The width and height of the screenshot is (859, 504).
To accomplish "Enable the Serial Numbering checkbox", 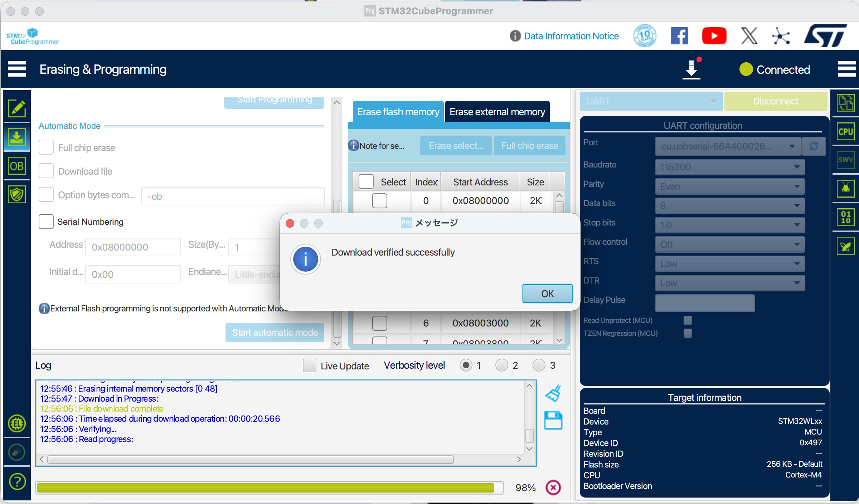I will pyautogui.click(x=46, y=222).
